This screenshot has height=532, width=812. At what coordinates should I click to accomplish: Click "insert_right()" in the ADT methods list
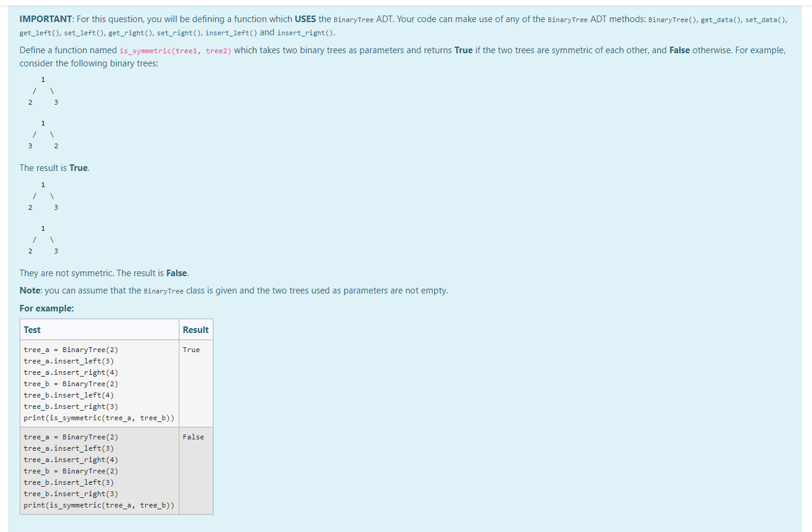(306, 32)
